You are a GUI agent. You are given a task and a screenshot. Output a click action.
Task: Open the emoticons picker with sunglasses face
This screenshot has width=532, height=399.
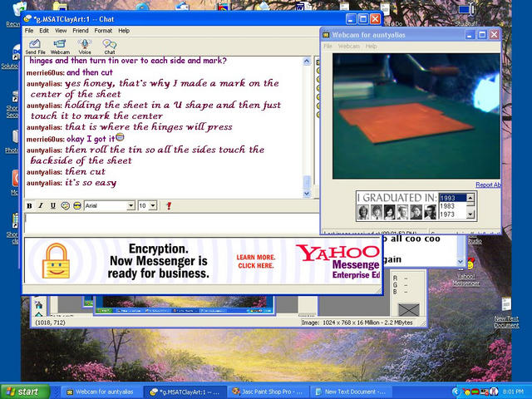pos(77,205)
